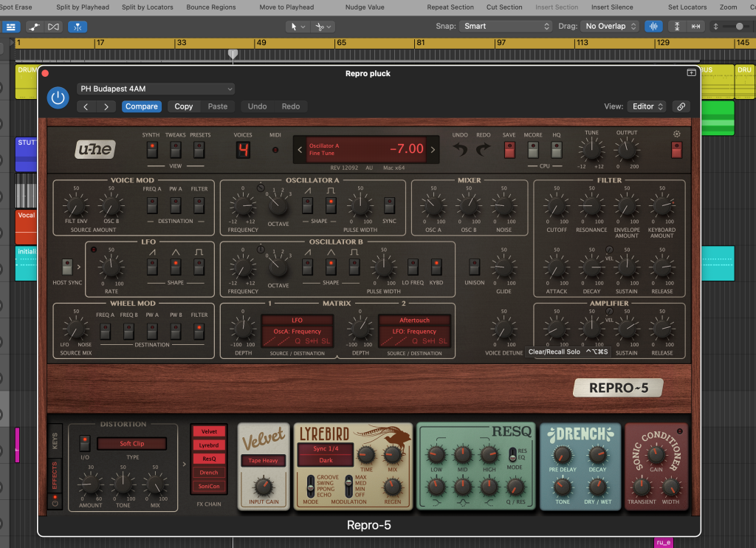Open the View Editor dropdown
Screen dimensions: 756x548
(647, 106)
